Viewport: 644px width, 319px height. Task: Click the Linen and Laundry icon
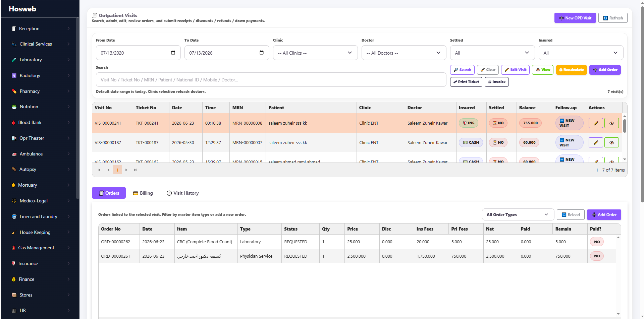(14, 216)
